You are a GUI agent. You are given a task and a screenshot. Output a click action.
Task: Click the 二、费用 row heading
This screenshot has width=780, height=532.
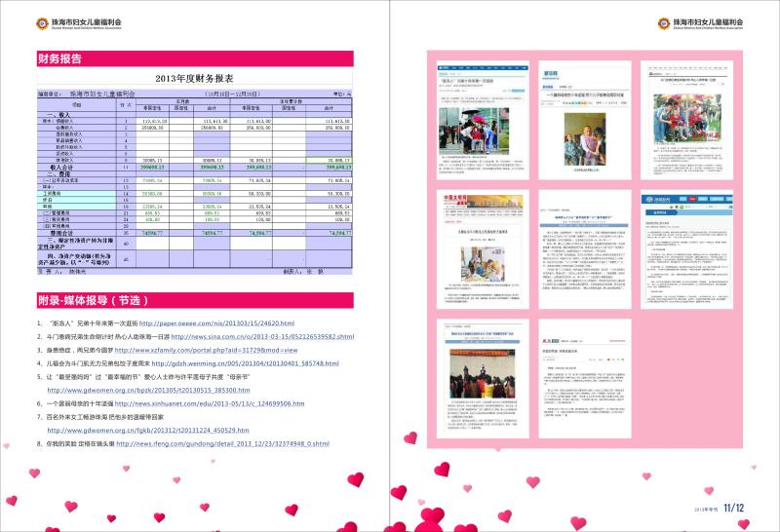pos(58,174)
